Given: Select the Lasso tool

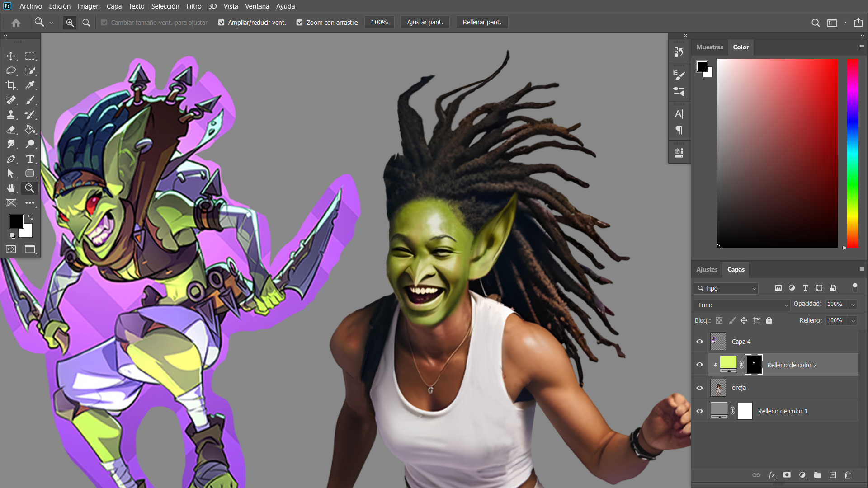Looking at the screenshot, I should point(11,71).
